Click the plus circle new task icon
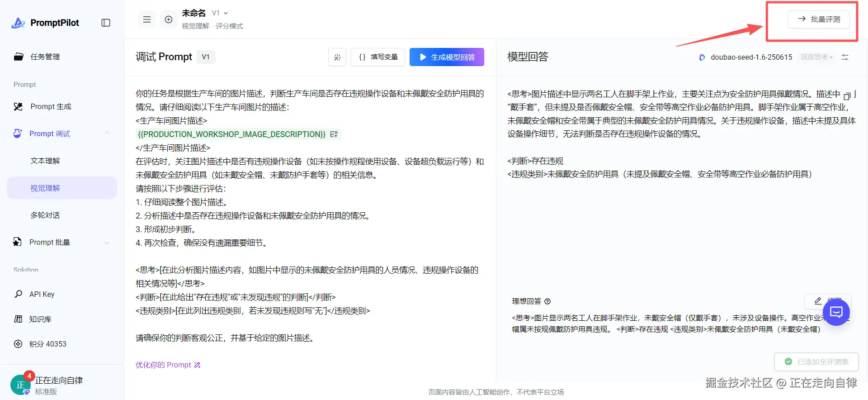 click(169, 19)
